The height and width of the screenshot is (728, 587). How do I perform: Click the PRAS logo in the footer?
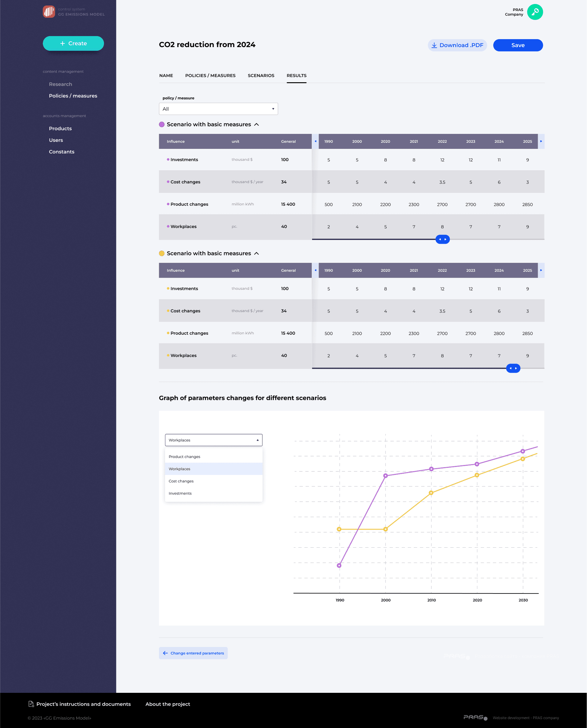point(475,717)
